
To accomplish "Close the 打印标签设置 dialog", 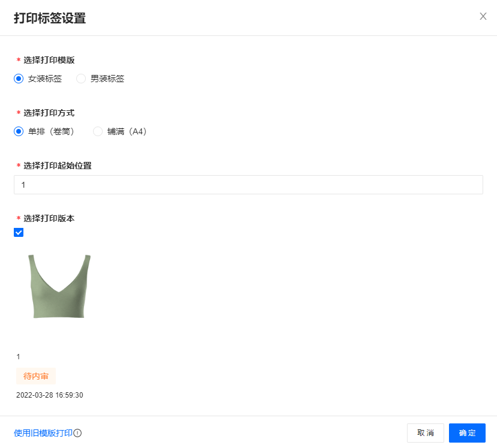I will pos(483,16).
